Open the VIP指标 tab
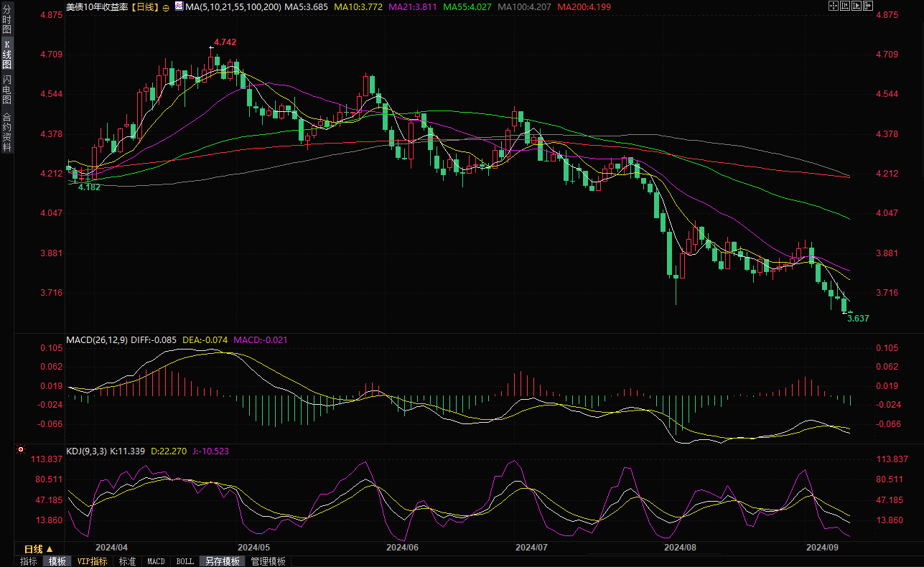The height and width of the screenshot is (567, 924). tap(93, 561)
